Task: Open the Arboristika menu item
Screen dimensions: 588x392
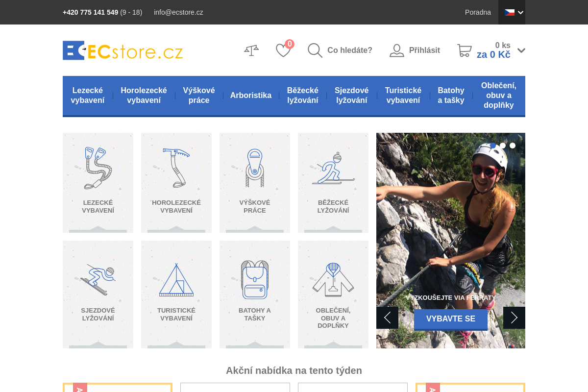Action: (x=251, y=96)
